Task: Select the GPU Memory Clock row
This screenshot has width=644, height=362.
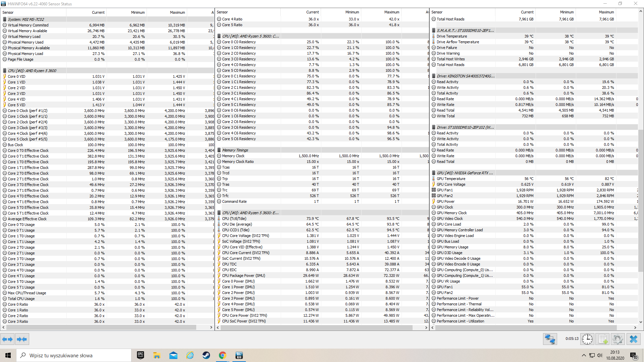Action: tap(535, 213)
